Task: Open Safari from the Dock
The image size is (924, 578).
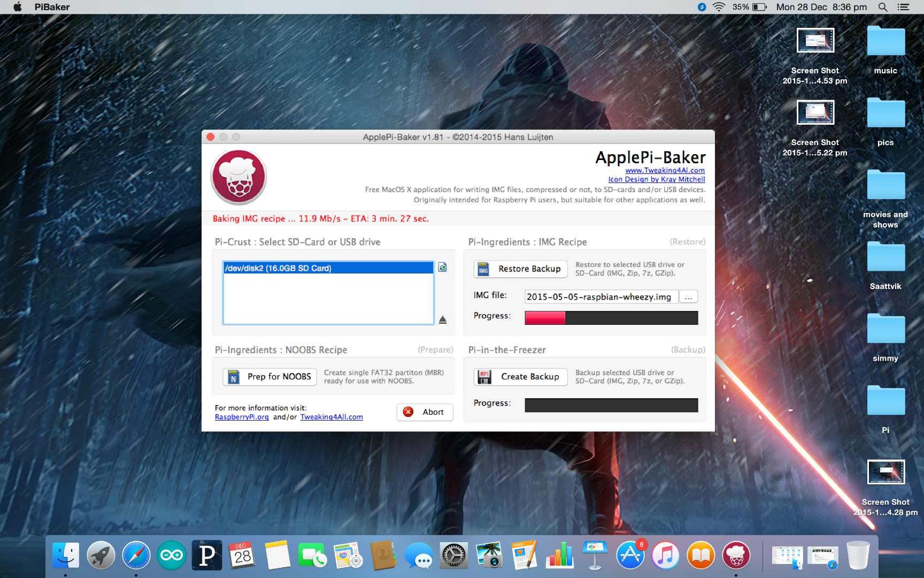Action: (x=136, y=556)
